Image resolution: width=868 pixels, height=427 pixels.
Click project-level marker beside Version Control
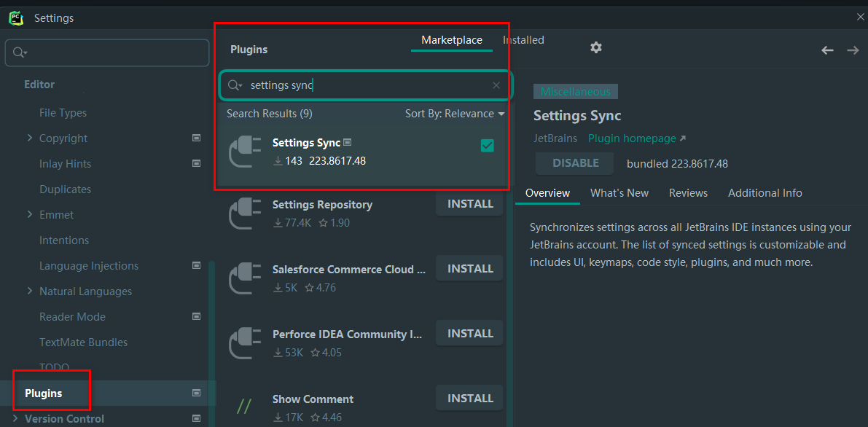(x=196, y=418)
